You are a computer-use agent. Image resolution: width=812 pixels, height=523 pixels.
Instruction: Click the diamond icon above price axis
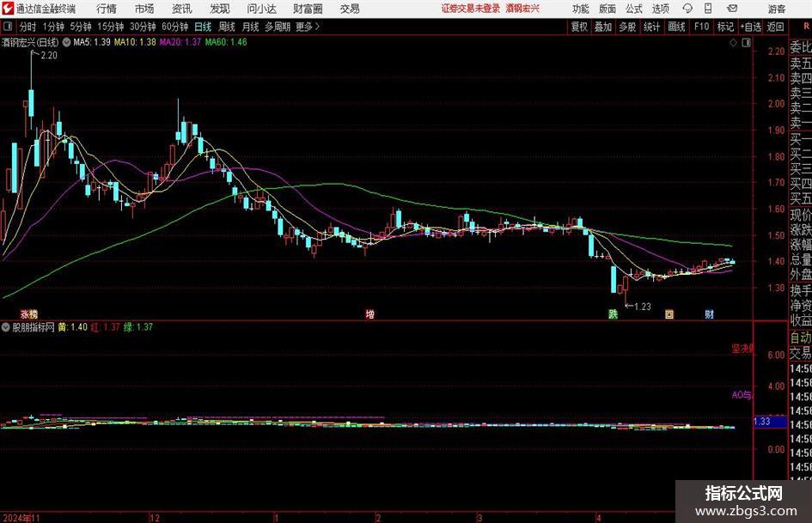pos(733,43)
